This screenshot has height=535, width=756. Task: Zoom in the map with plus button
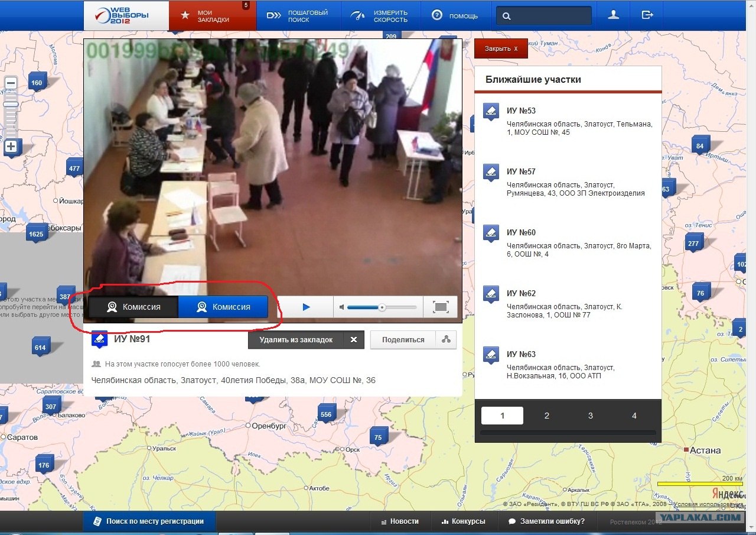pos(11,146)
